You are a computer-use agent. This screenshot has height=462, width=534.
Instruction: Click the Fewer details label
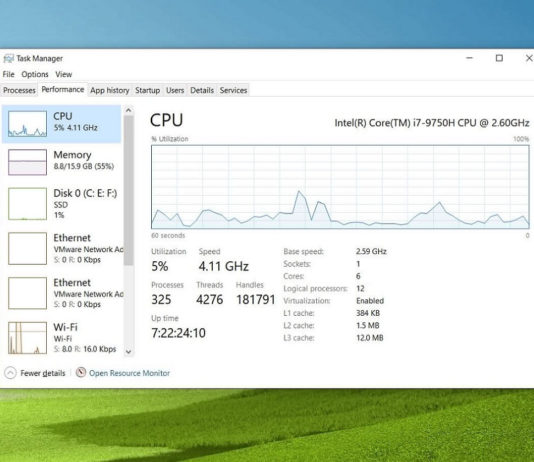[43, 373]
